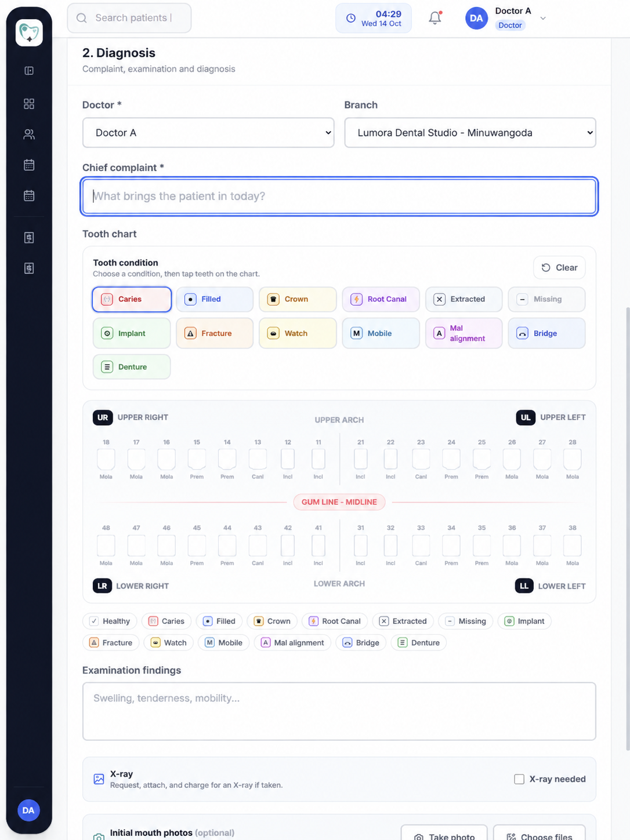Viewport: 630px width, 840px height.
Task: Select the Watch button in Tooth condition panel
Action: coord(298,333)
